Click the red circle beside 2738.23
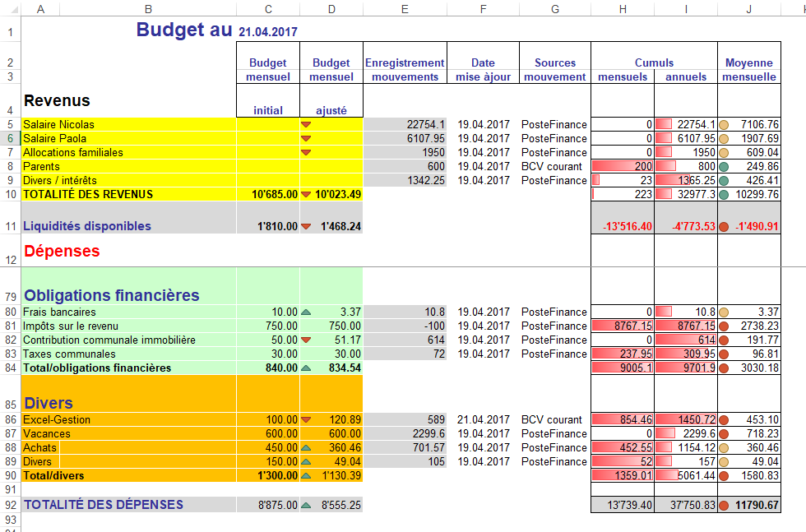 [724, 326]
